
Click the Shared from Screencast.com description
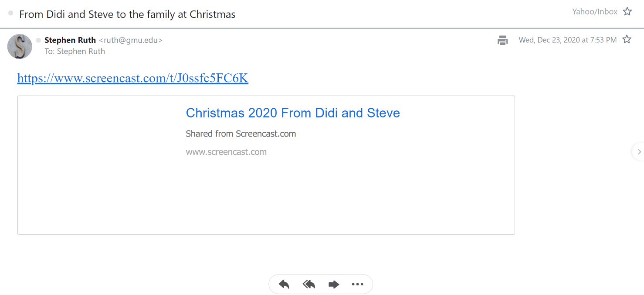click(x=241, y=134)
